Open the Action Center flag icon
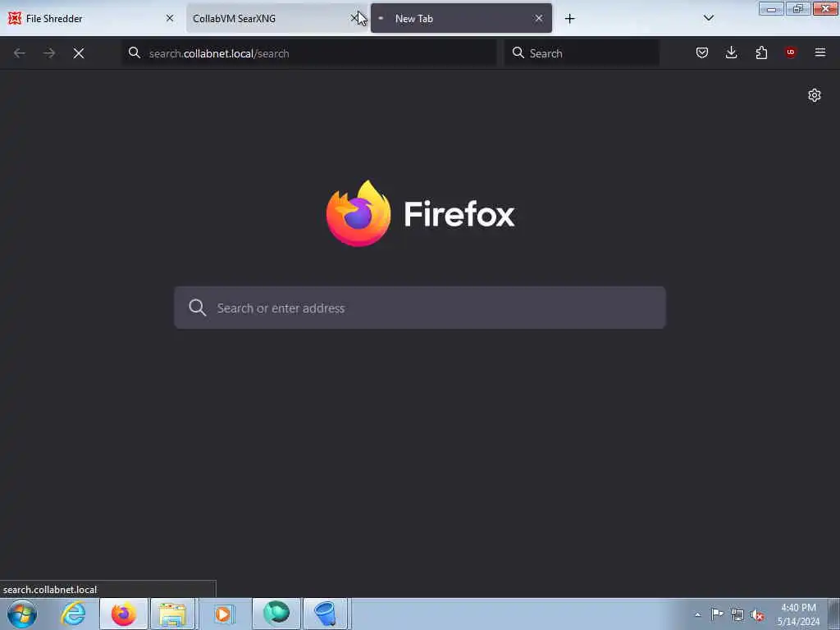Image resolution: width=840 pixels, height=630 pixels. click(x=717, y=614)
